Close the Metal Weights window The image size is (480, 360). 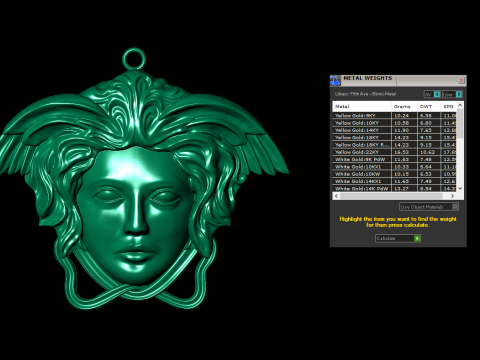461,80
